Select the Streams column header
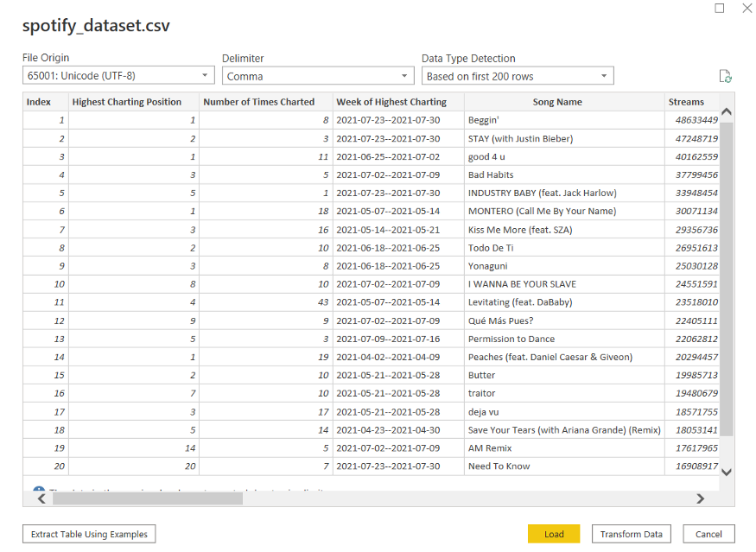This screenshot has height=552, width=756. (687, 101)
